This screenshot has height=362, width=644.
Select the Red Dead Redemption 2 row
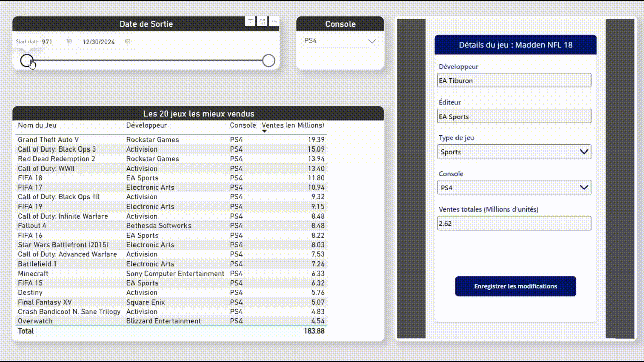click(x=171, y=159)
